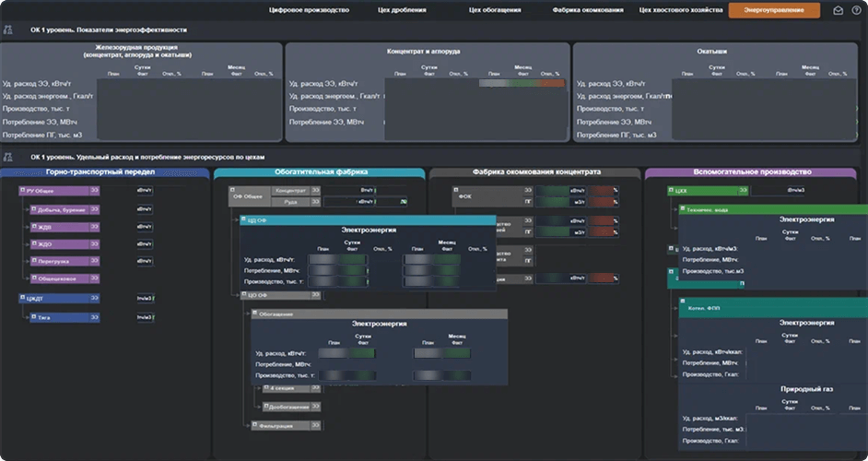Expand the Фильтрация node
This screenshot has height=461, width=868.
click(x=255, y=425)
